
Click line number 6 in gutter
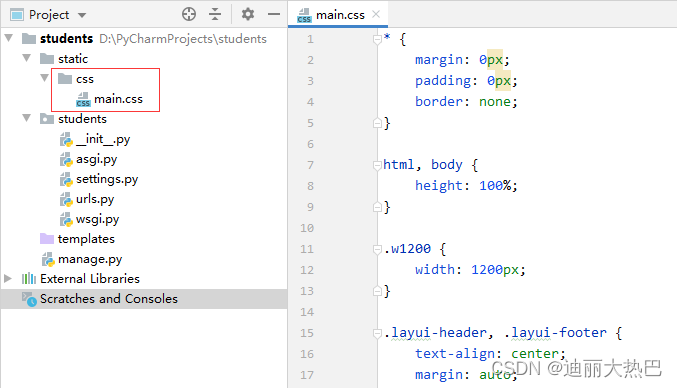coord(310,144)
